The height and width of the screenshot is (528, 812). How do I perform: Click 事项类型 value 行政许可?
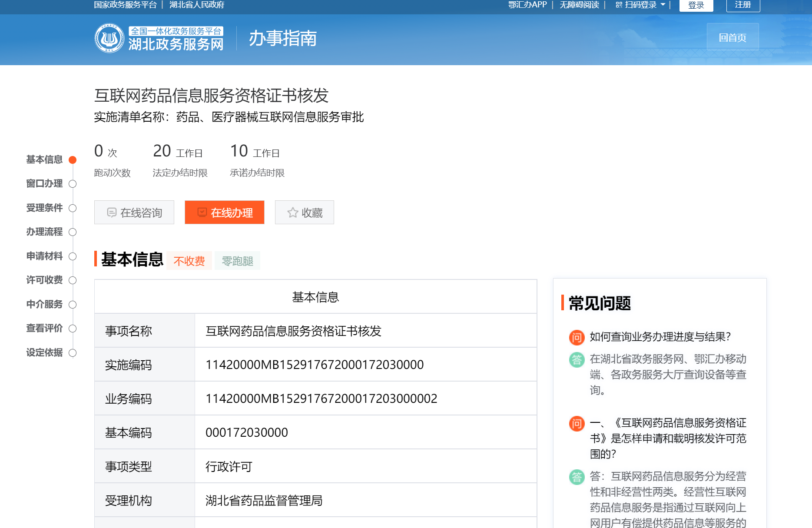pyautogui.click(x=229, y=467)
